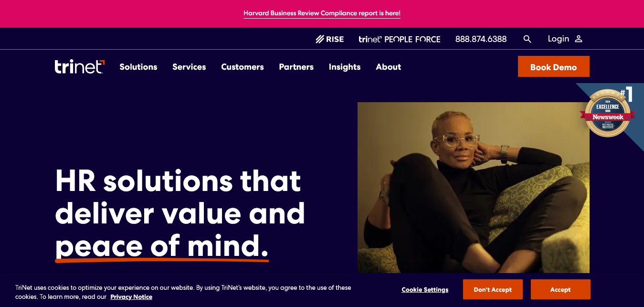The image size is (644, 307).
Task: Read the Privacy Notice link
Action: (131, 297)
